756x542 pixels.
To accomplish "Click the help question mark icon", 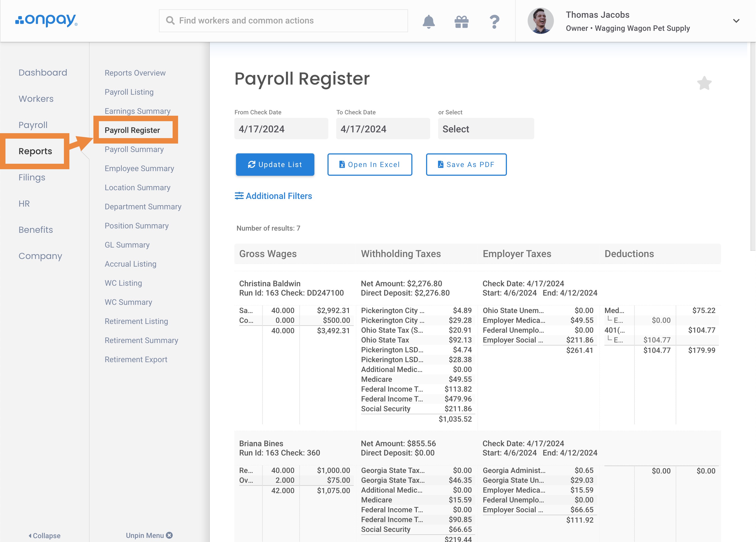I will tap(494, 21).
